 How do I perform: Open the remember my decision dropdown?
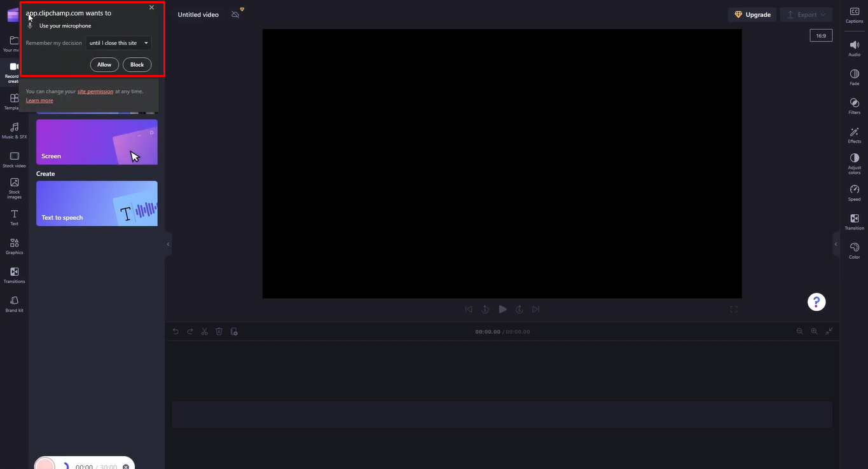(118, 43)
